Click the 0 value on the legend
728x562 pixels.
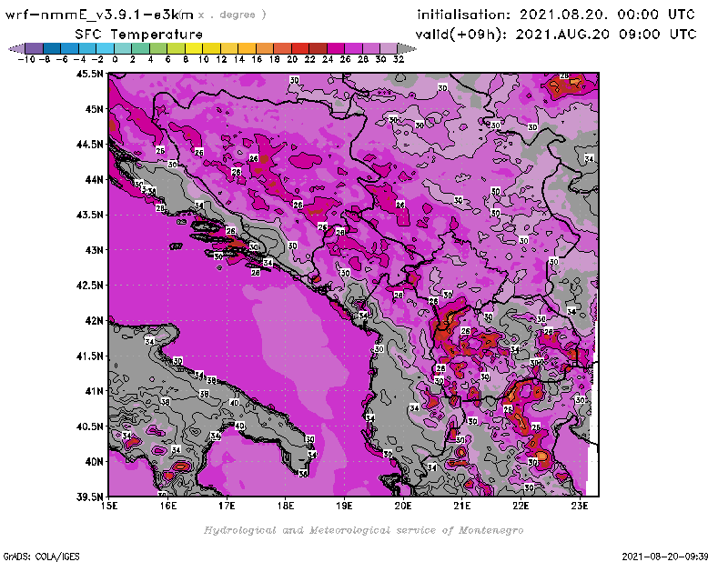(115, 59)
